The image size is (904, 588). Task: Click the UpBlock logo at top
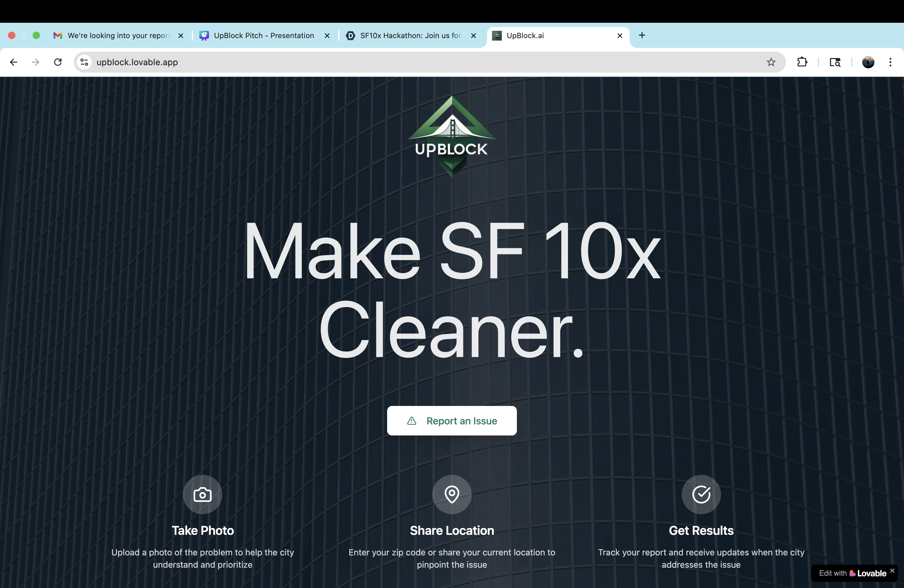coord(452,136)
